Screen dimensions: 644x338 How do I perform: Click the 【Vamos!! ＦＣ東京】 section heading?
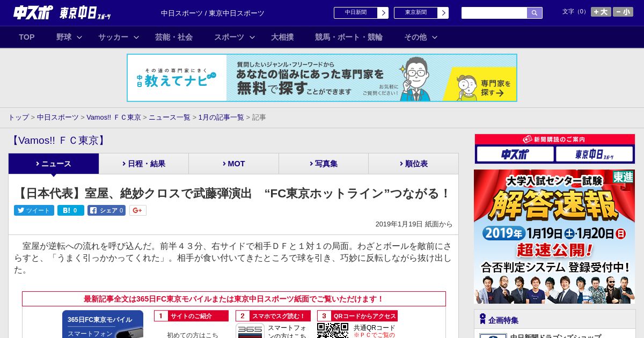tap(58, 141)
